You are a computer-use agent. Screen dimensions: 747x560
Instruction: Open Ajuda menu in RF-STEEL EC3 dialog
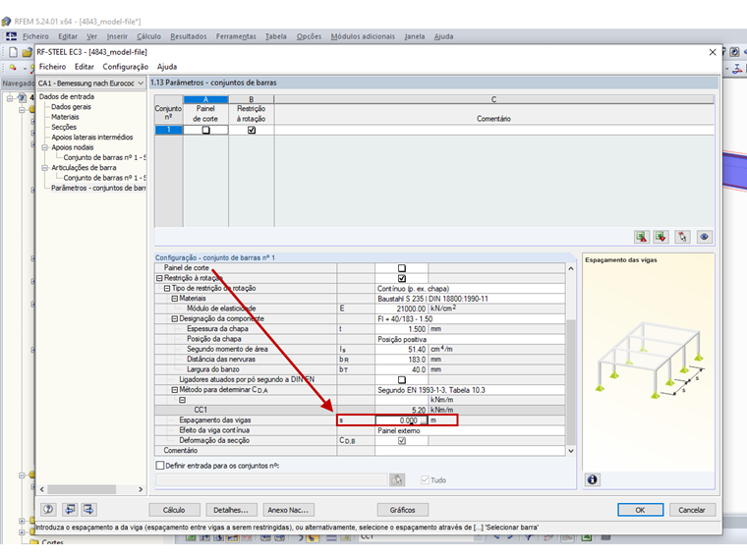click(167, 67)
